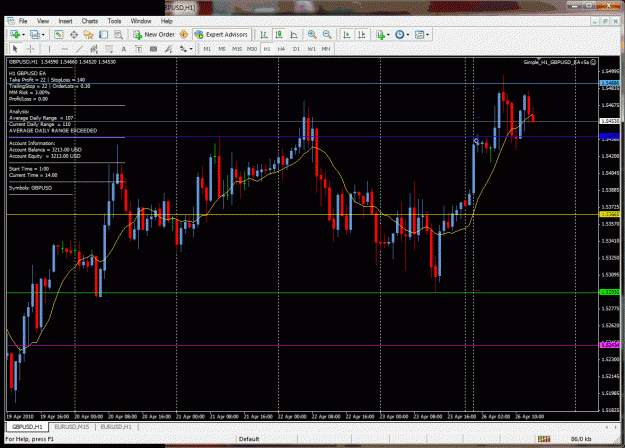Select the Rectangle shape tool
625x448 pixels.
(153, 49)
